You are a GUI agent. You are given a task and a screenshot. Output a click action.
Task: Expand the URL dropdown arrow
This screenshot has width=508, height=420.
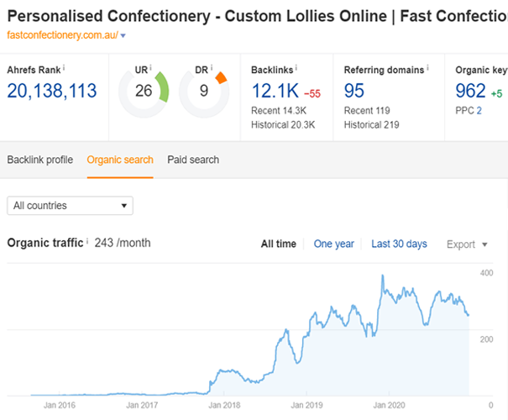tap(123, 35)
